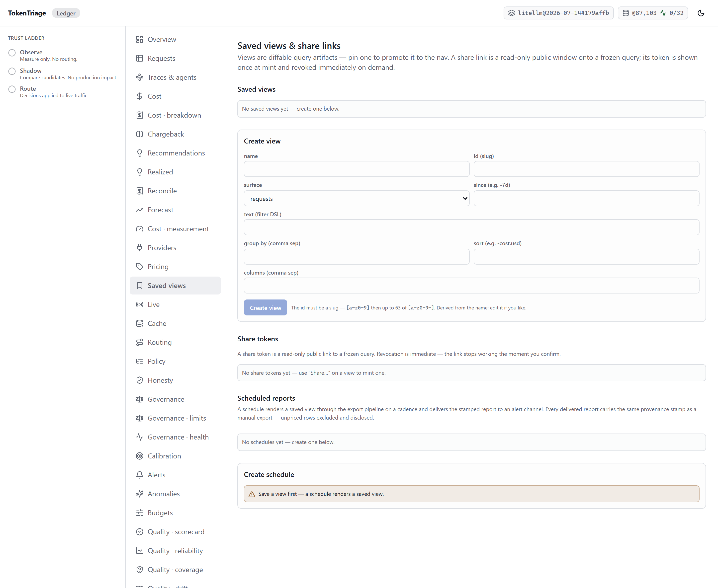The height and width of the screenshot is (588, 718).
Task: Click the Create view button
Action: click(x=265, y=307)
